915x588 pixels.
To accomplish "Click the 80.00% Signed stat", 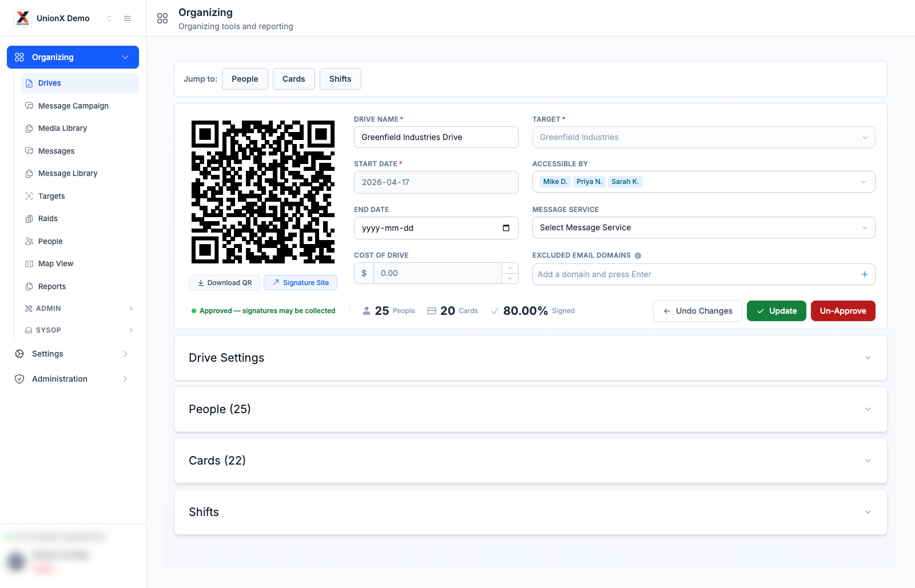I will pos(532,311).
